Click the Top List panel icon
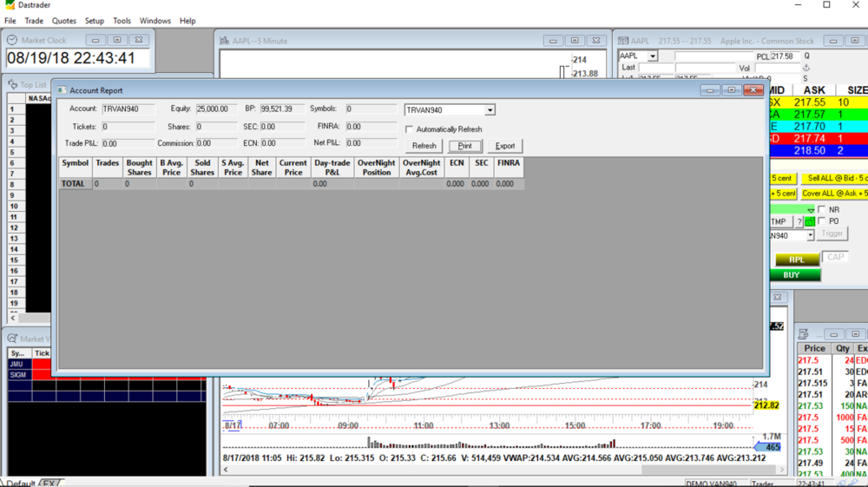The width and height of the screenshot is (868, 487). pos(12,84)
